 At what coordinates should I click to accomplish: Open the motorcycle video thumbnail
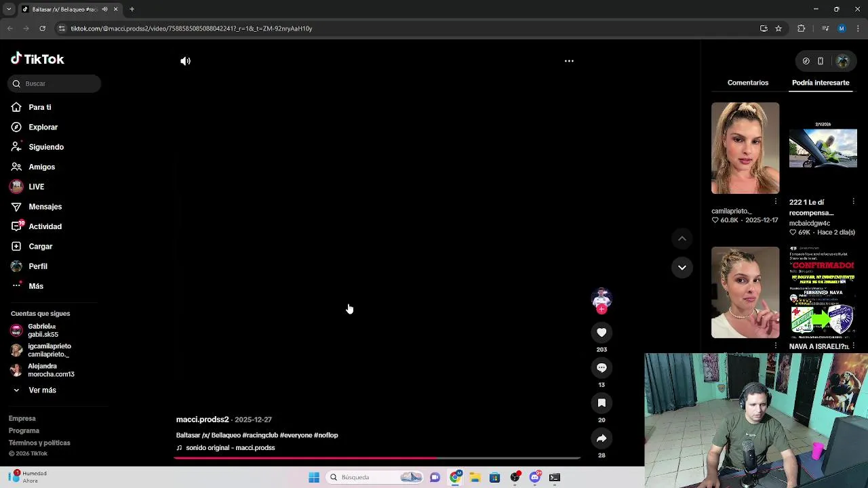823,148
